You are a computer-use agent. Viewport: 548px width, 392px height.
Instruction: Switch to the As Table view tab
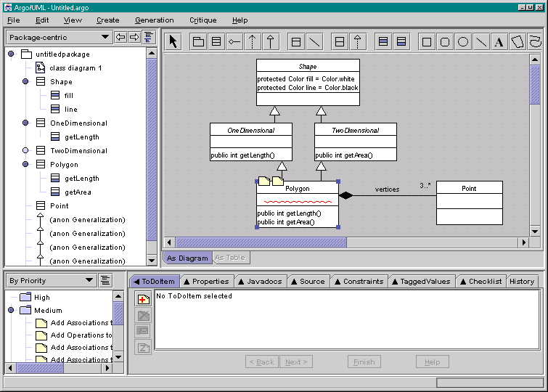[x=230, y=258]
